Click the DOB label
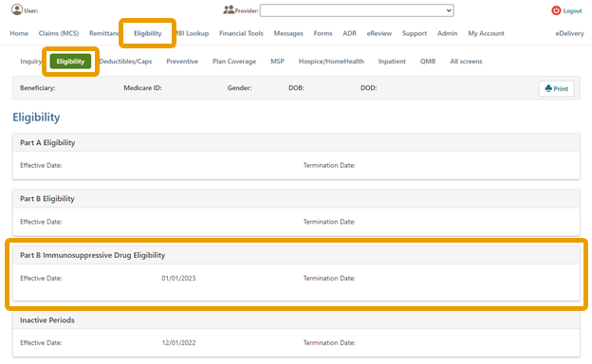This screenshot has height=364, width=592. coord(296,88)
